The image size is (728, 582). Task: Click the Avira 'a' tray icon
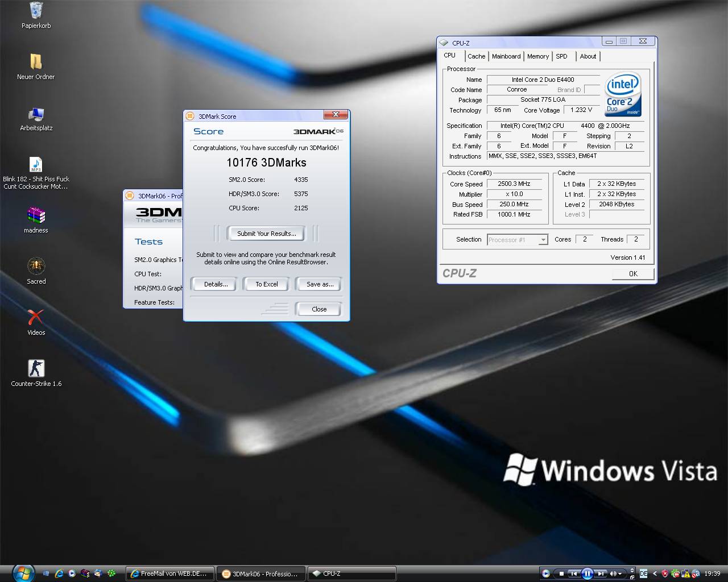pyautogui.click(x=696, y=573)
